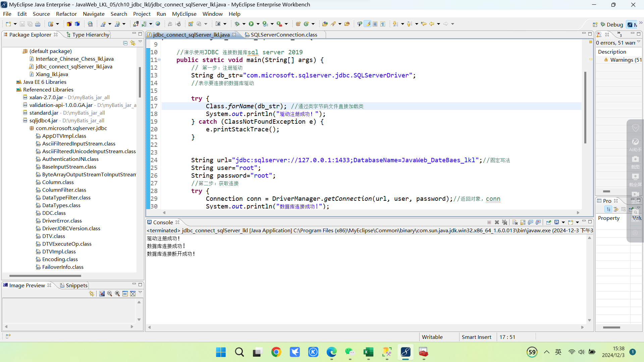Click the New file toolbar icon
Viewport: 644px width, 362px height.
click(x=8, y=24)
